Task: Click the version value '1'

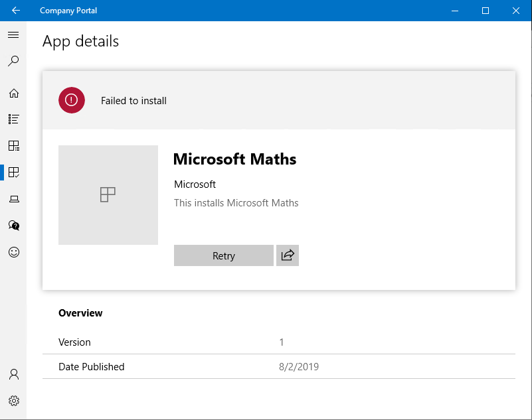Action: 281,342
